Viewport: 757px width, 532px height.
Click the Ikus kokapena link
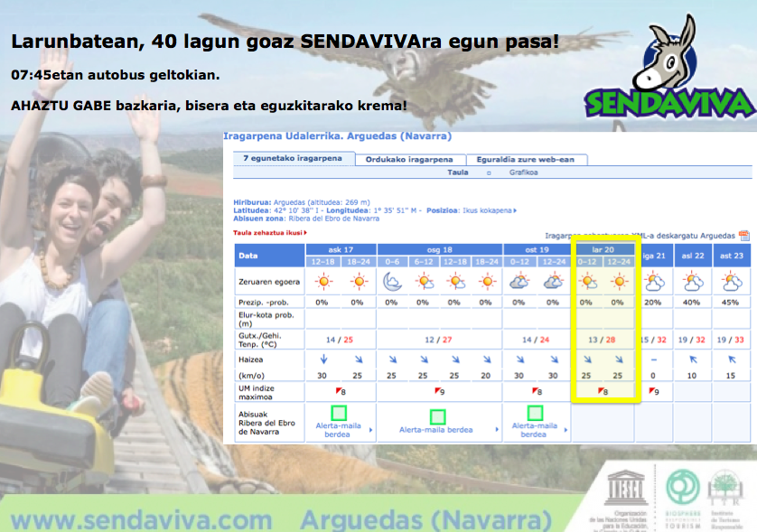(x=490, y=210)
